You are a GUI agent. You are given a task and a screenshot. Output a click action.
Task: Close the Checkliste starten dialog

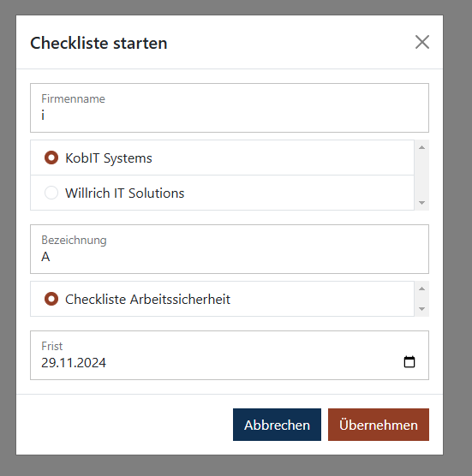click(422, 42)
